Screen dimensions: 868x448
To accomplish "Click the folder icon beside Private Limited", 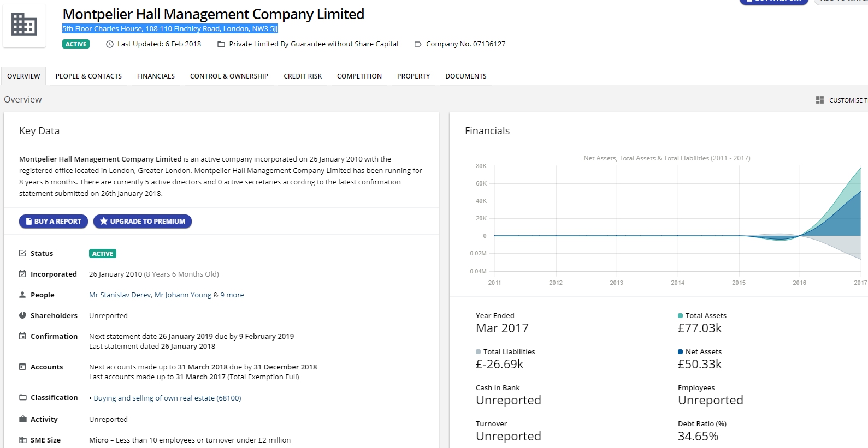I will click(221, 44).
